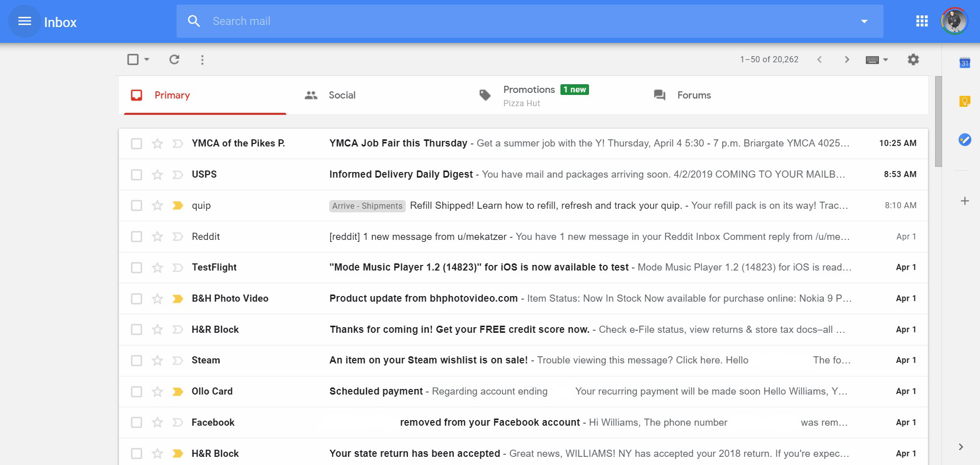Go to the next page of emails
Screen dimensions: 980x465
847,60
